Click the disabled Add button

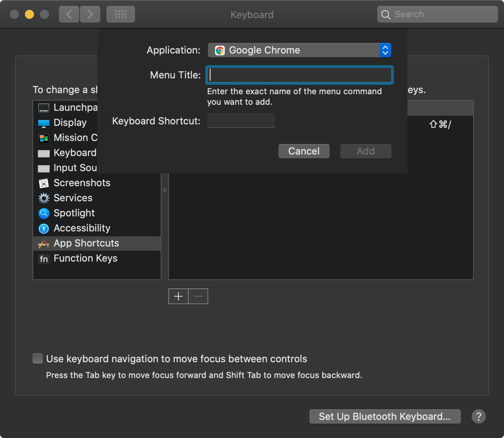tap(366, 151)
